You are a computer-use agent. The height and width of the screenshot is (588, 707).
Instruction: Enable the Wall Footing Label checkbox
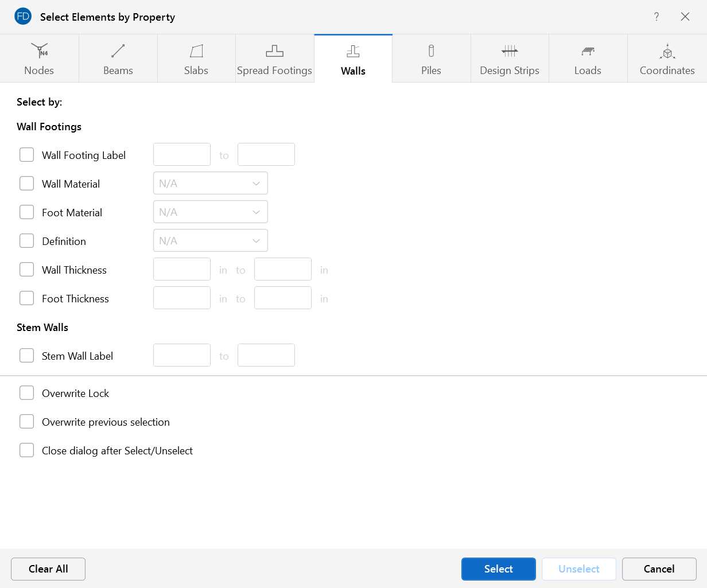pyautogui.click(x=27, y=155)
